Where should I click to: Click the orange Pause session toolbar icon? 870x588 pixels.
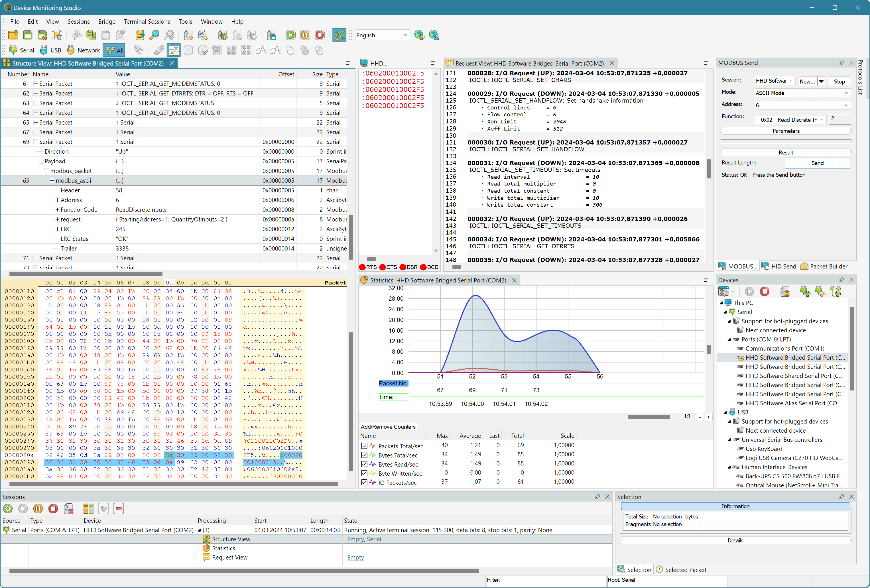pos(305,35)
